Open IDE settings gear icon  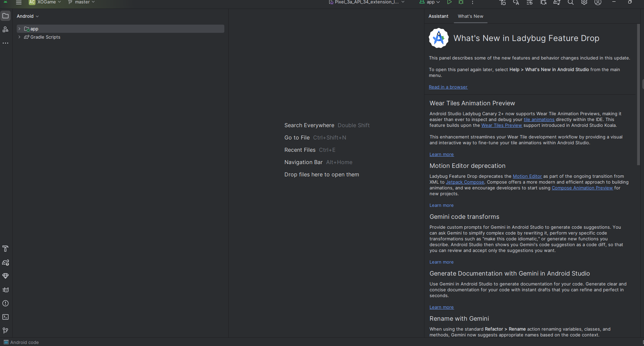coord(584,2)
